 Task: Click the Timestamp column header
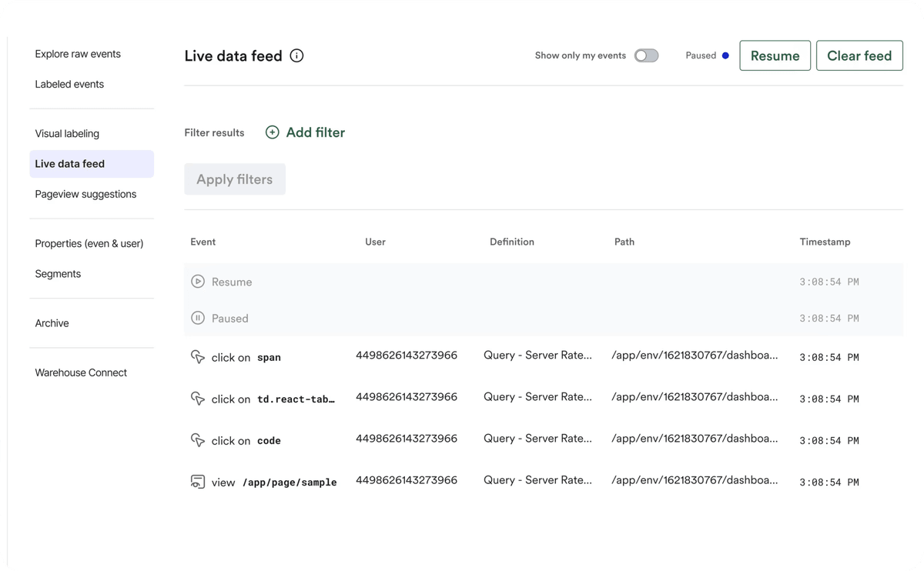[x=825, y=242]
